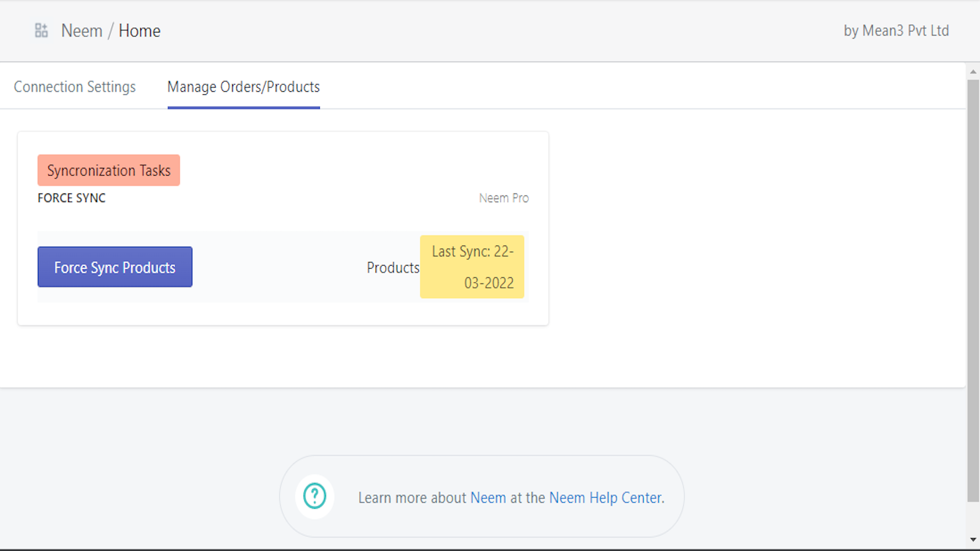
Task: Select the Last Sync date badge
Action: pyautogui.click(x=472, y=267)
